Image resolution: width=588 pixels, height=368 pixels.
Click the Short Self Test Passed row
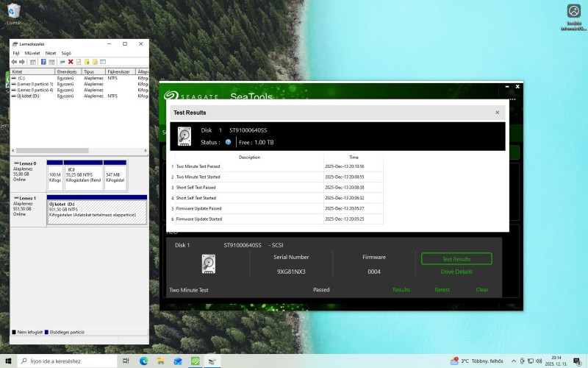(x=277, y=188)
